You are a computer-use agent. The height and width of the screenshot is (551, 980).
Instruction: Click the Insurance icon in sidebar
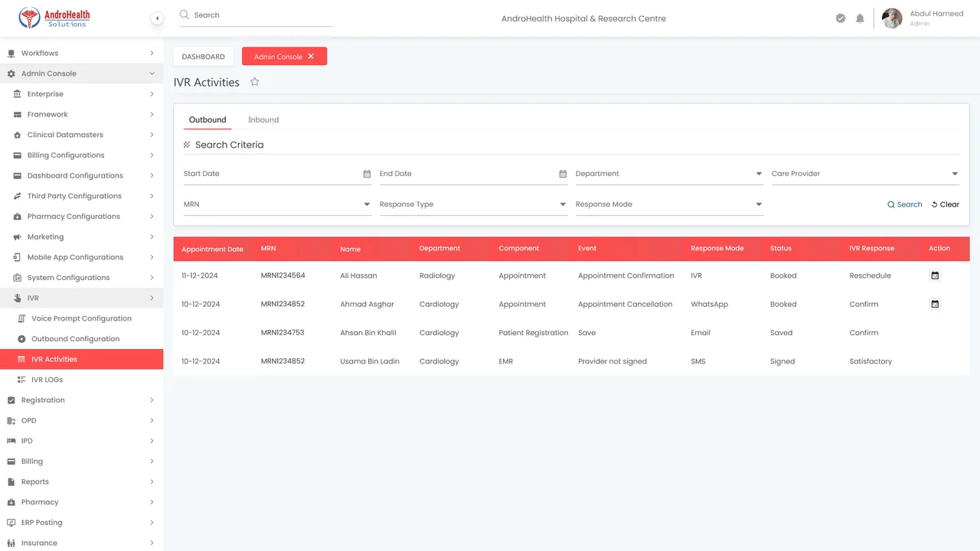11,543
